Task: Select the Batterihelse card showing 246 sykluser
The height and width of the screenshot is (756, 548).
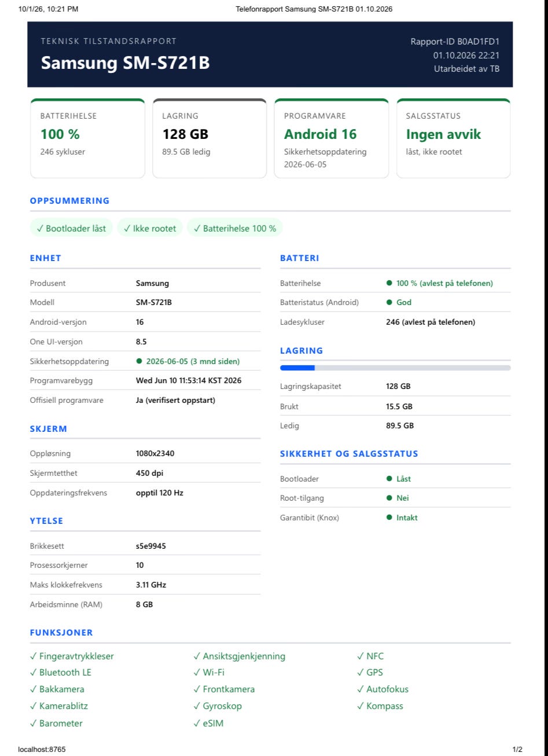Action: click(87, 138)
